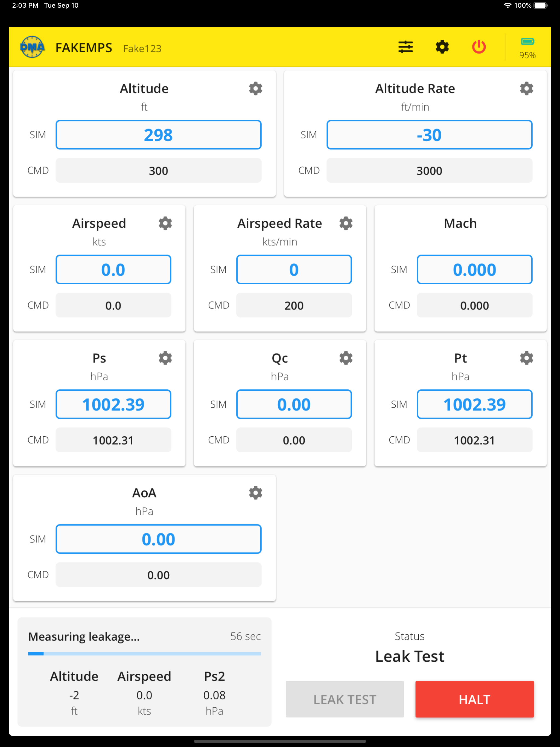Open the sliders adjustment icon in header
Viewport: 560px width, 747px height.
(405, 47)
